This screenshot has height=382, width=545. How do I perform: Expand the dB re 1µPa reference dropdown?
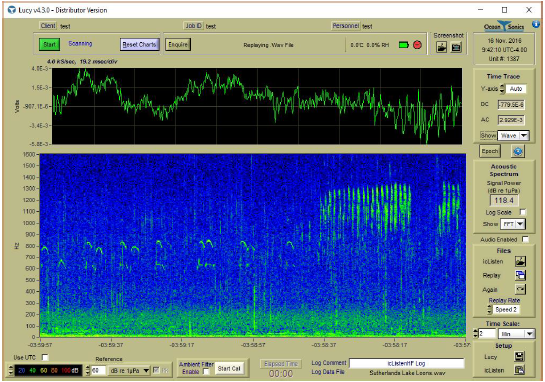(129, 371)
